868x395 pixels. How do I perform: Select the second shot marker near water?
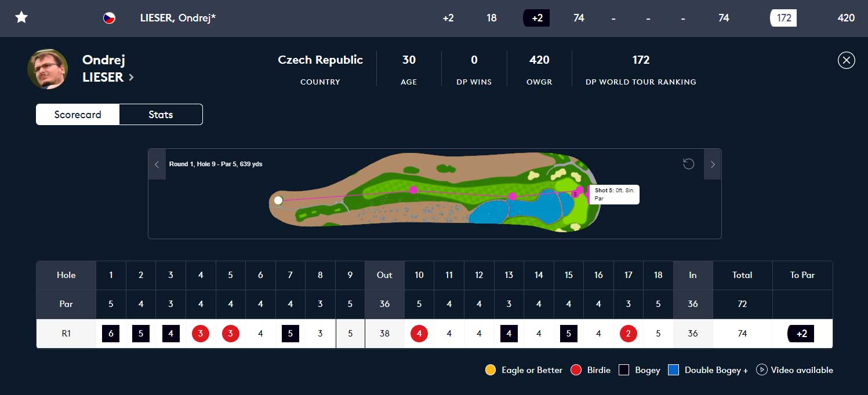[512, 196]
